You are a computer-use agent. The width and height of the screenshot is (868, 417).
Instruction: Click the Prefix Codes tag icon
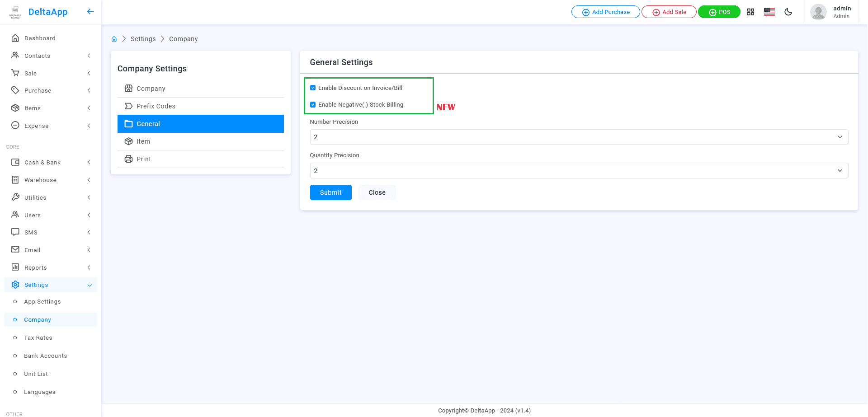pos(128,106)
